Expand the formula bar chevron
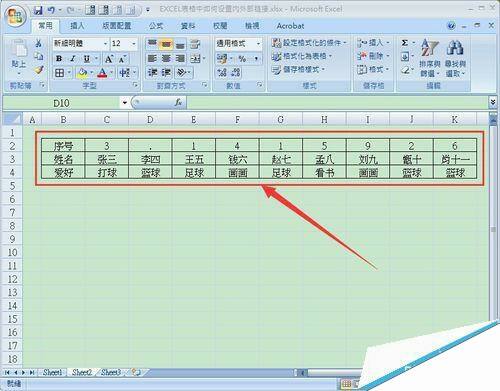Image resolution: width=500 pixels, height=391 pixels. (493, 102)
